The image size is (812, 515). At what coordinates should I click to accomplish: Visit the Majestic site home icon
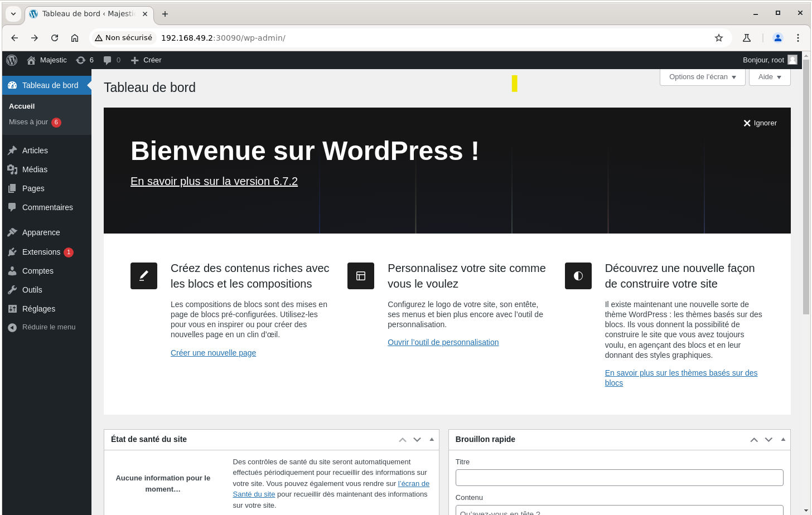[31, 60]
